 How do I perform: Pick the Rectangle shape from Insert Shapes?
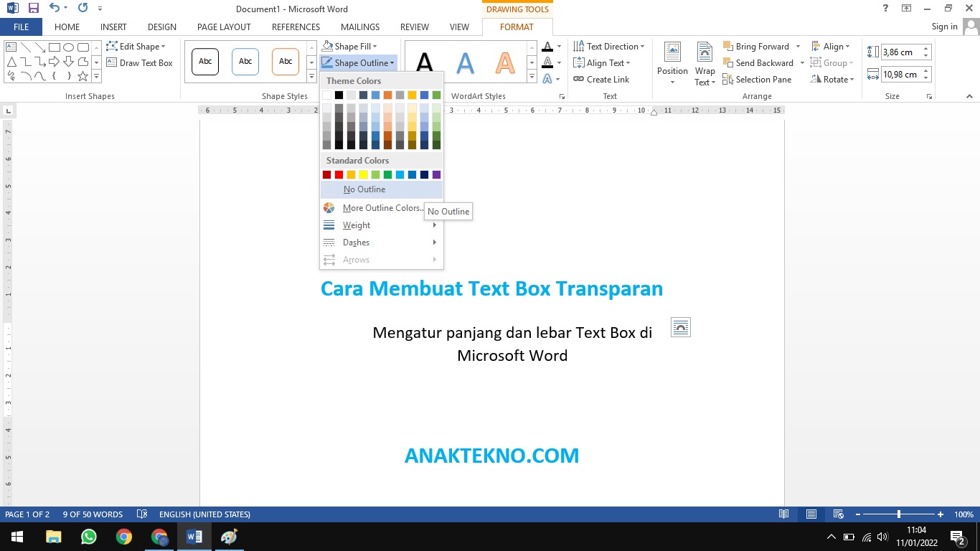(x=55, y=47)
